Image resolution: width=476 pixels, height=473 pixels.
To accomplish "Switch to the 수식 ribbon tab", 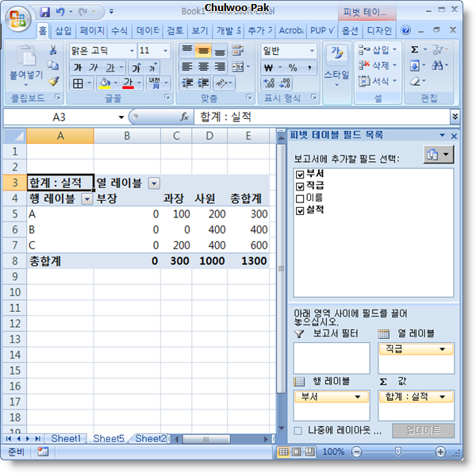I will [119, 30].
